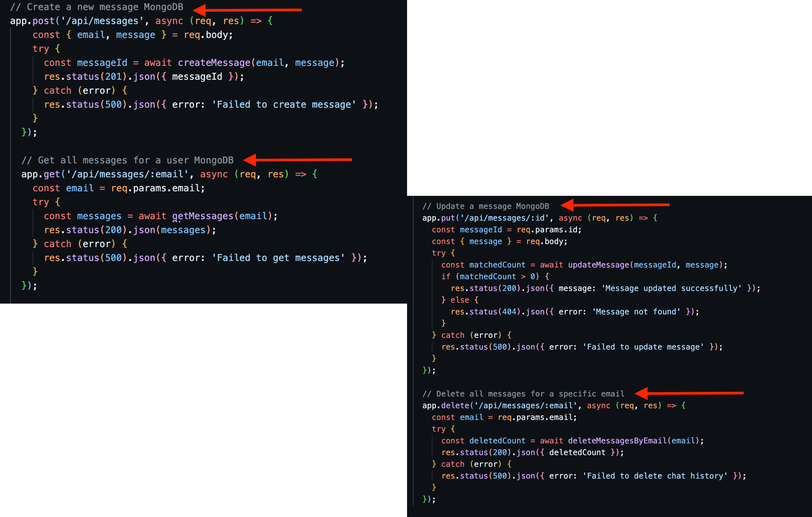Click the string 'Failed to create message'
The height and width of the screenshot is (517, 812).
[x=284, y=105]
